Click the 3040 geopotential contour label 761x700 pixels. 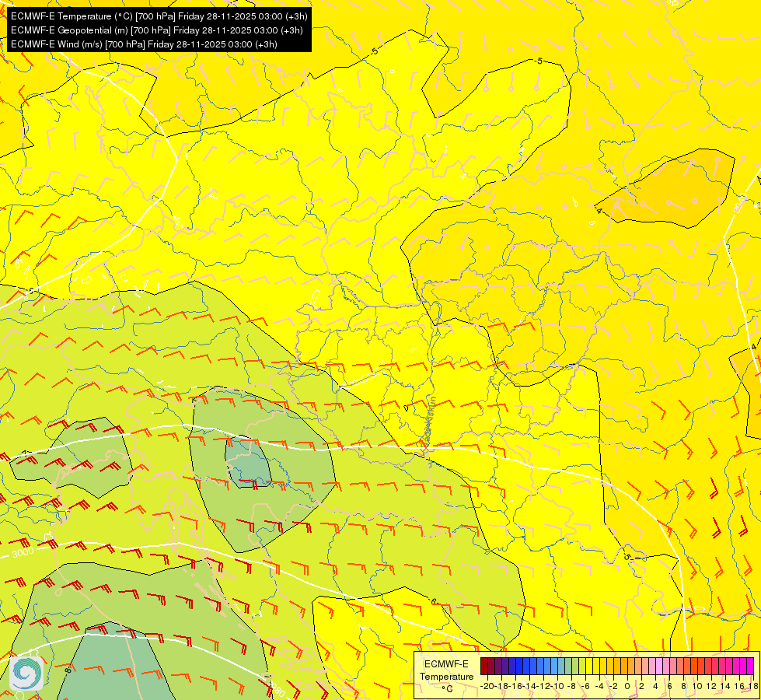pos(741,202)
